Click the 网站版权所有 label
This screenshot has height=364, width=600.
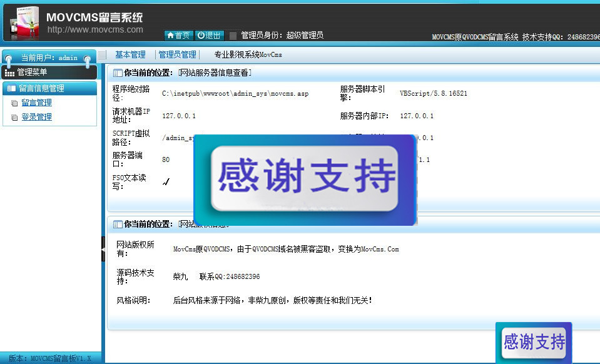pos(136,249)
